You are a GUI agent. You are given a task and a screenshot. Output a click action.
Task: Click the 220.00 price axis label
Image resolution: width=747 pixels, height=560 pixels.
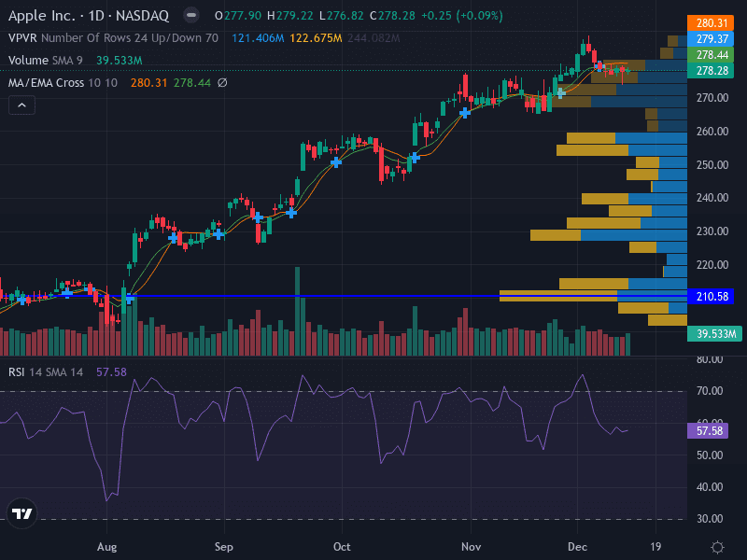712,265
